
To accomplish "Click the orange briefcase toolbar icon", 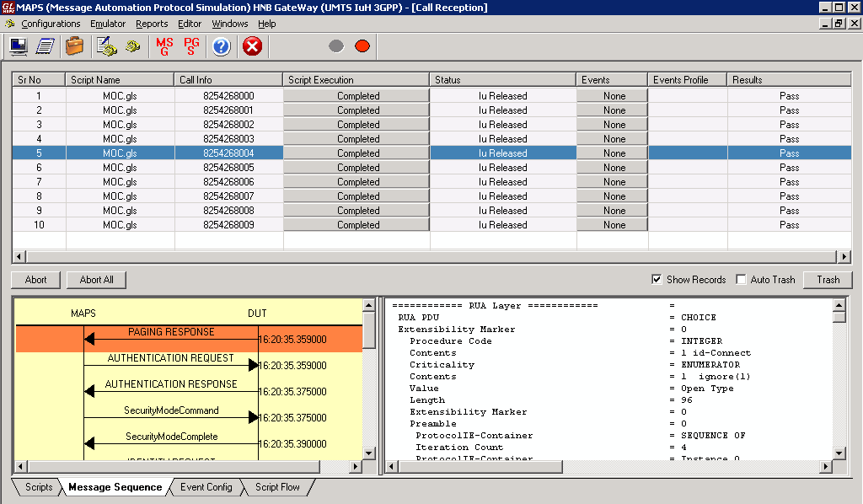I will [74, 46].
